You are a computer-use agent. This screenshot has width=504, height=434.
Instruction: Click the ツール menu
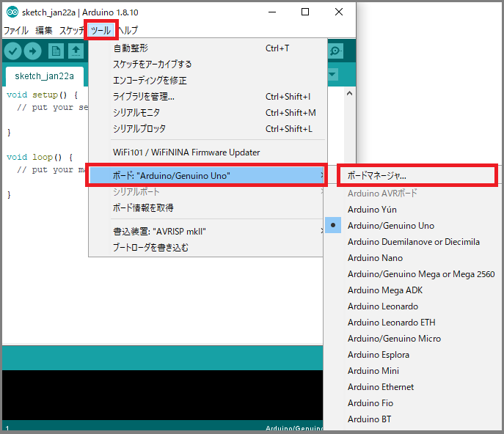click(101, 31)
